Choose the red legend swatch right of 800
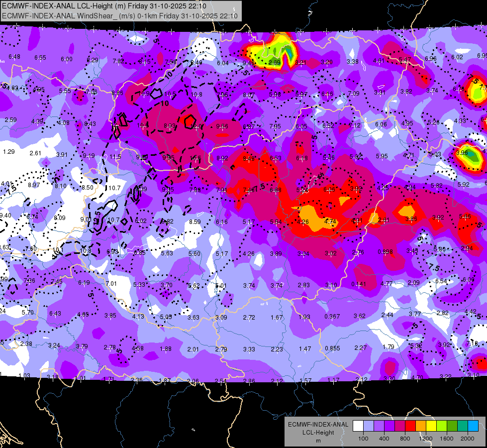The height and width of the screenshot is (448, 487). pyautogui.click(x=410, y=426)
